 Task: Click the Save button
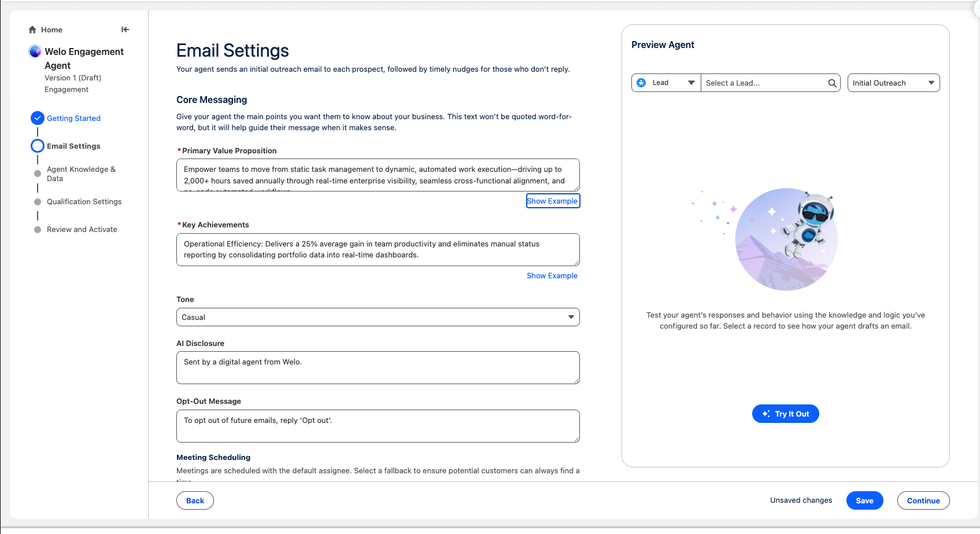[864, 500]
